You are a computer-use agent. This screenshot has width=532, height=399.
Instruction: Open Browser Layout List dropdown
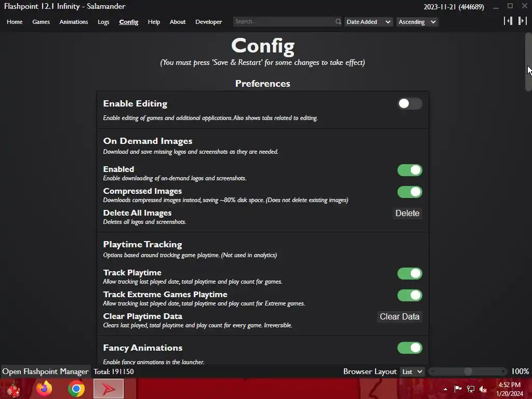tap(412, 371)
